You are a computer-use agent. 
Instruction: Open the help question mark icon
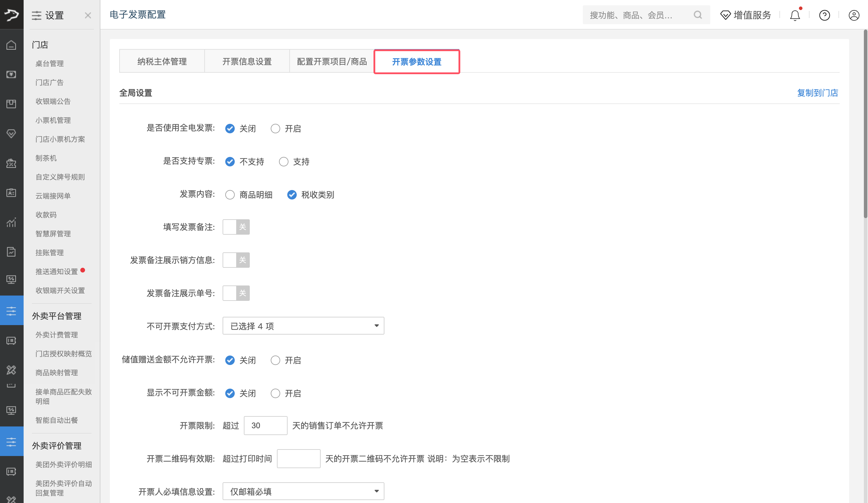(x=824, y=15)
